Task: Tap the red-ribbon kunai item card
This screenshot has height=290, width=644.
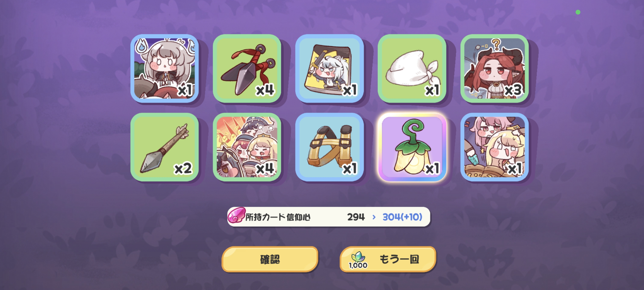Action: (247, 68)
